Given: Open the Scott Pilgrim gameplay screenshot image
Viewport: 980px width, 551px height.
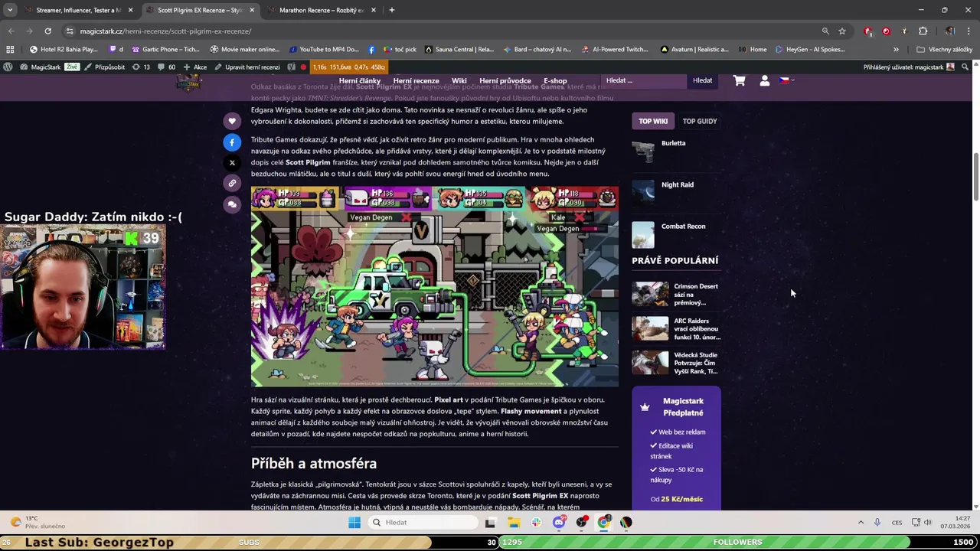Looking at the screenshot, I should (434, 286).
